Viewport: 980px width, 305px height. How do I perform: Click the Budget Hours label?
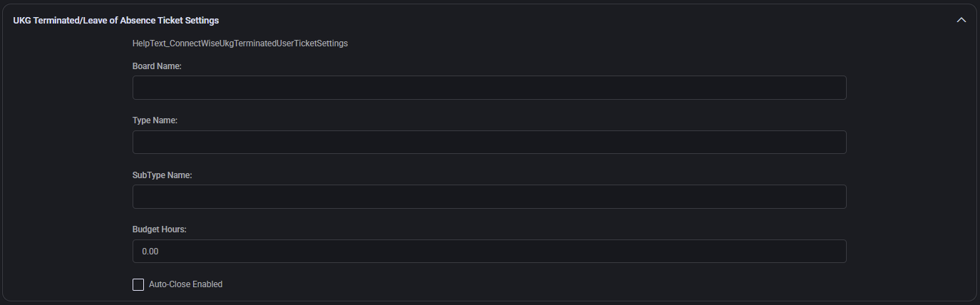click(160, 229)
